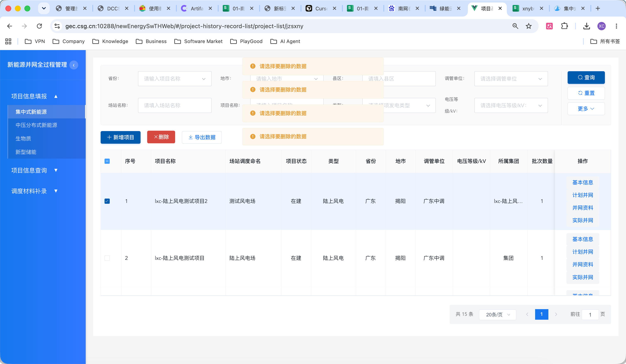Click the 场站名称 input field

(175, 106)
